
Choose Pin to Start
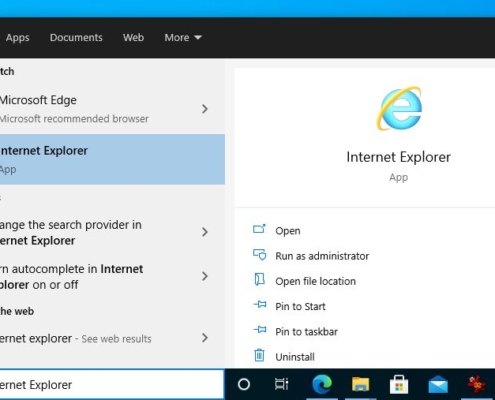300,306
